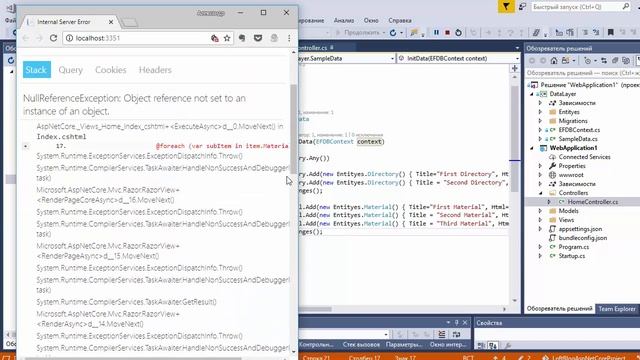Switch to Обозреватель решений bottom tab

[x=559, y=309]
